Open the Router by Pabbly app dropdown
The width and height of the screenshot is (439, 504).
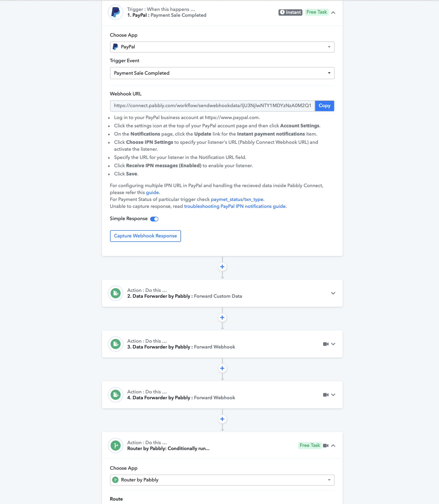(222, 480)
